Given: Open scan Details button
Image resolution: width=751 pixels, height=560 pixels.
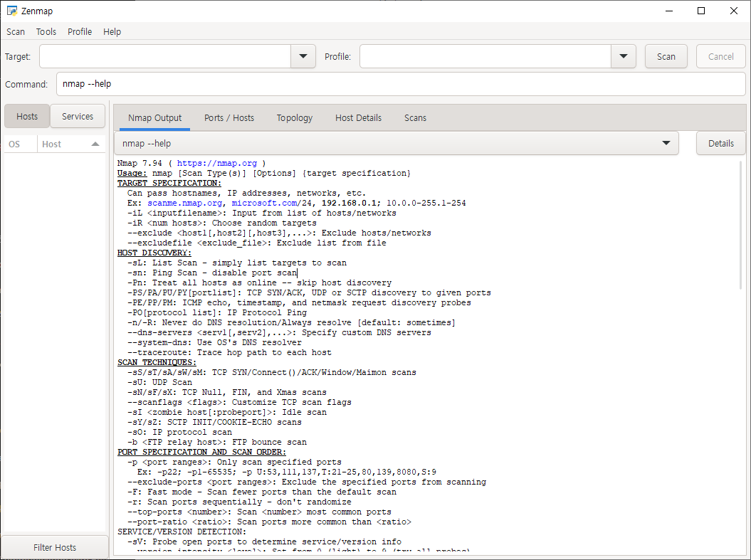Looking at the screenshot, I should tap(721, 143).
